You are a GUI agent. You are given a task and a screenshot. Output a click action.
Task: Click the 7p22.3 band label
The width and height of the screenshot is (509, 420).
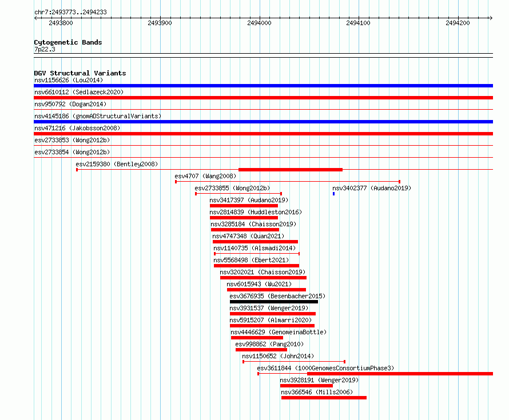tap(45, 49)
